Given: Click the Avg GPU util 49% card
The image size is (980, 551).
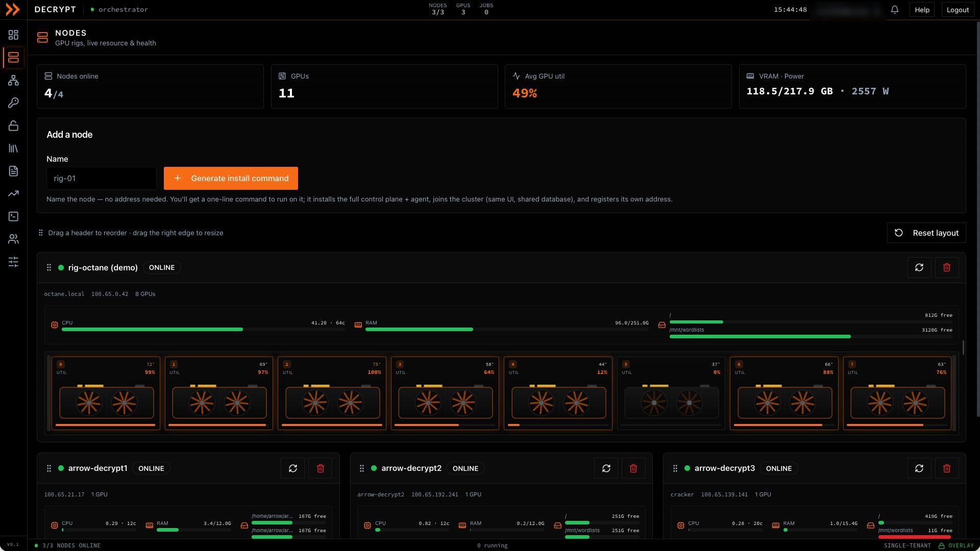Looking at the screenshot, I should pos(618,86).
